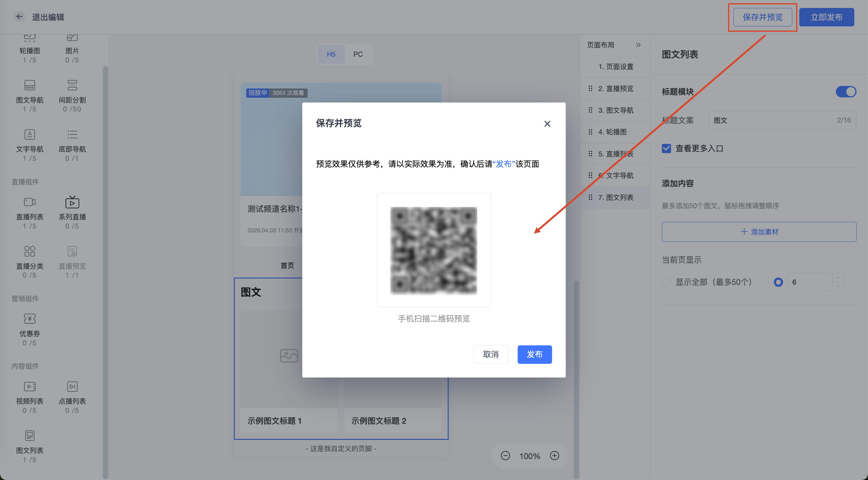
Task: Click the 图文 heading in the canvas
Action: coord(251,292)
